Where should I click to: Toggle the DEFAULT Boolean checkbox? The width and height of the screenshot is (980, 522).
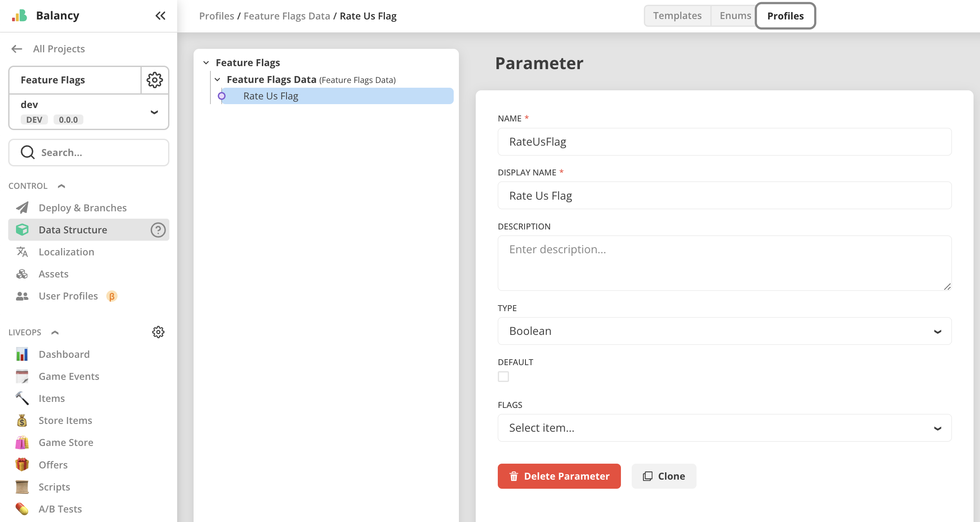point(504,376)
